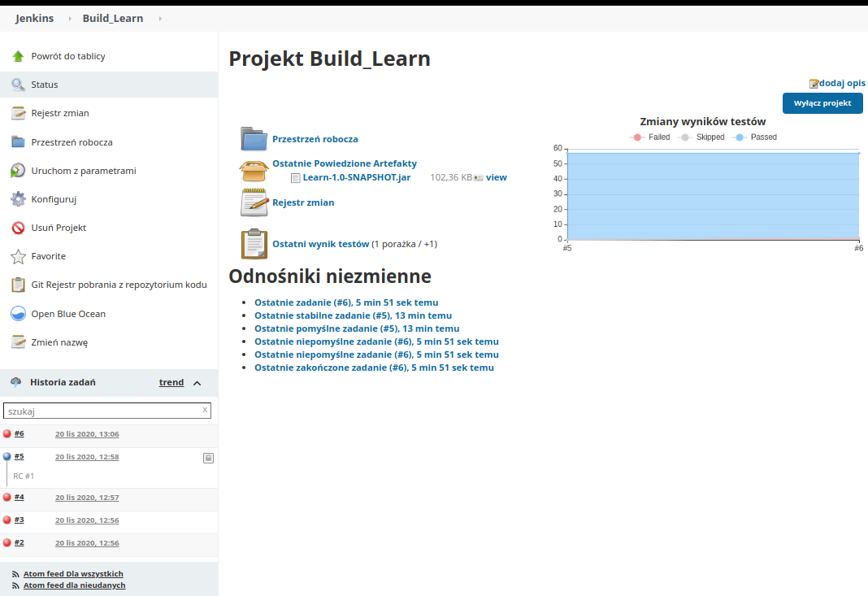The height and width of the screenshot is (596, 868).
Task: Click the Ostatnie Powiedzione Artefakty link
Action: tap(345, 163)
